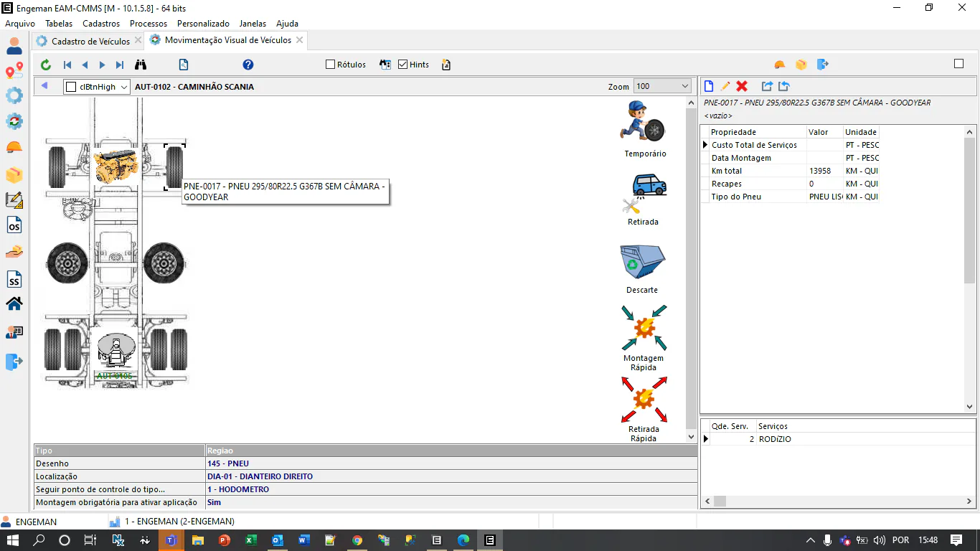Select the front left tire on diagram
Image resolution: width=980 pixels, height=551 pixels.
[57, 167]
